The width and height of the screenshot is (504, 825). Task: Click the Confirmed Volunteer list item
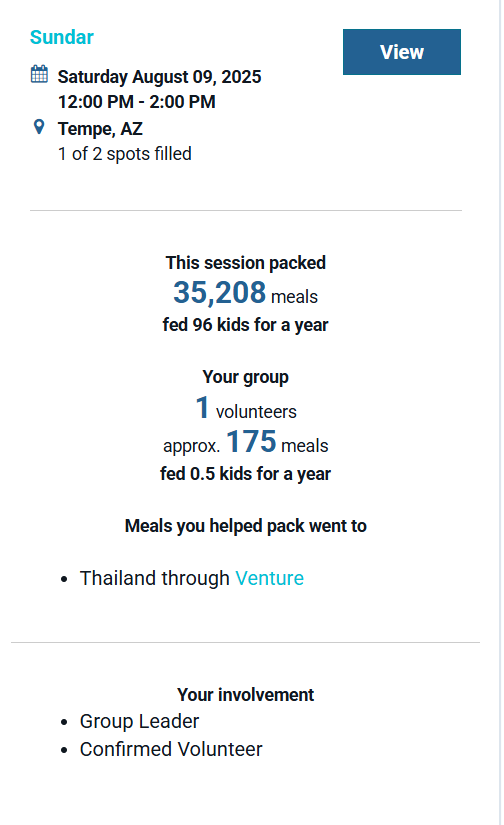[x=171, y=749]
